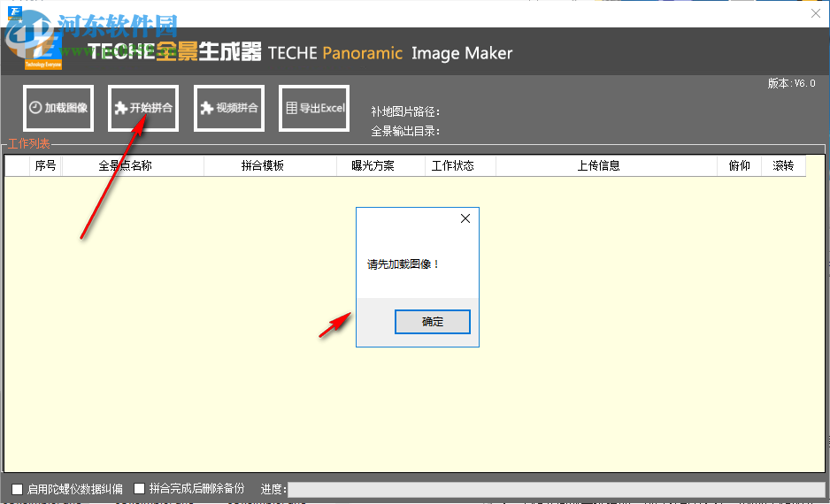830x504 pixels.
Task: Click the 加载图像 load image button
Action: [58, 108]
